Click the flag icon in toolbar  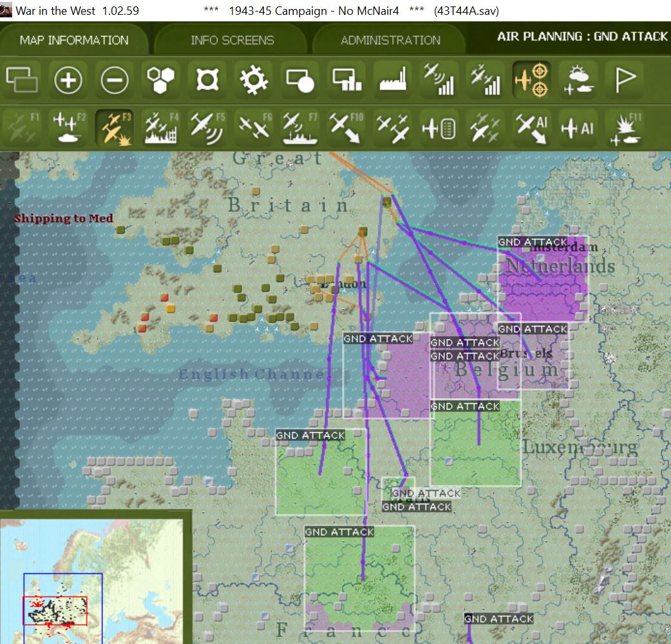tap(625, 80)
